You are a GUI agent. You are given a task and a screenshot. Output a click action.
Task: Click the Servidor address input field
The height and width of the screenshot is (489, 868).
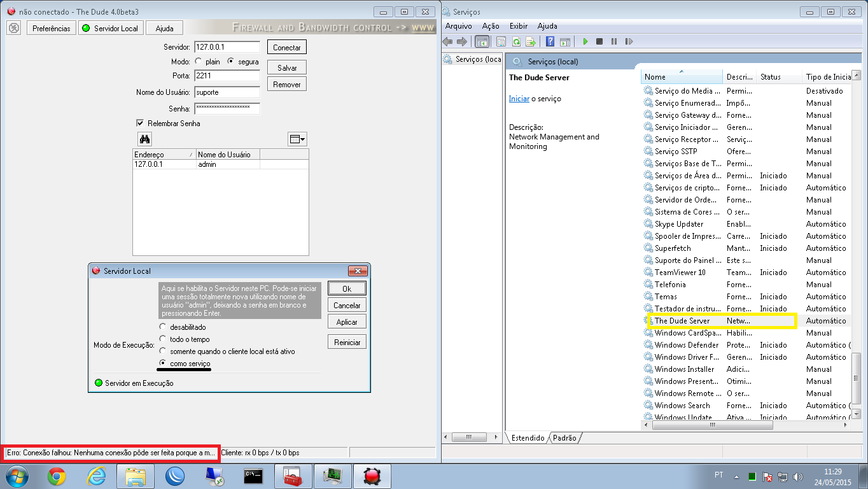point(227,47)
